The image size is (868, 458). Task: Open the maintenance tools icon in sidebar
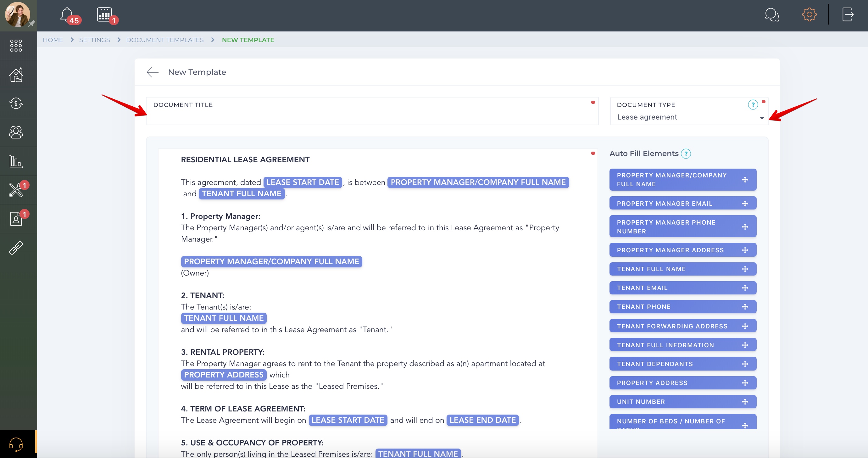(x=16, y=190)
